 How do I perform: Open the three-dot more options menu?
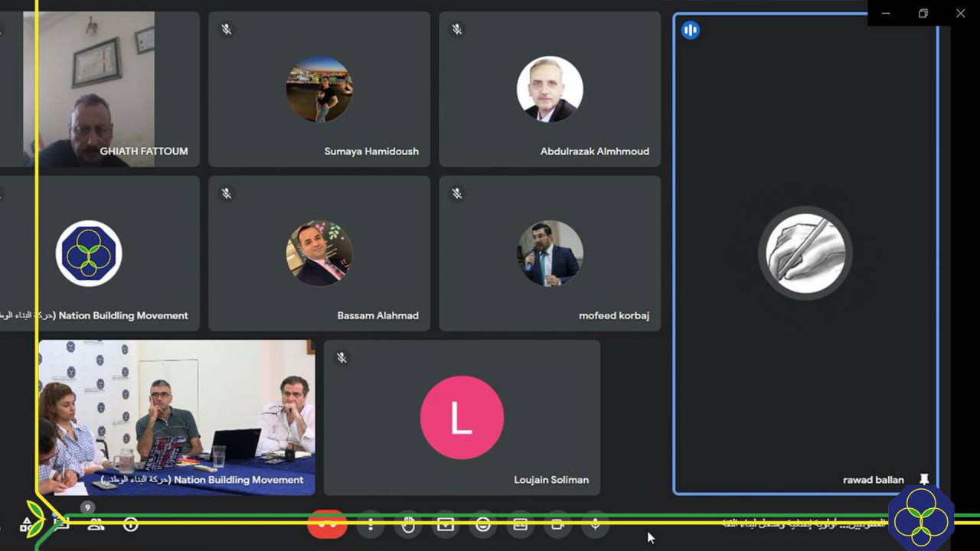click(x=371, y=524)
